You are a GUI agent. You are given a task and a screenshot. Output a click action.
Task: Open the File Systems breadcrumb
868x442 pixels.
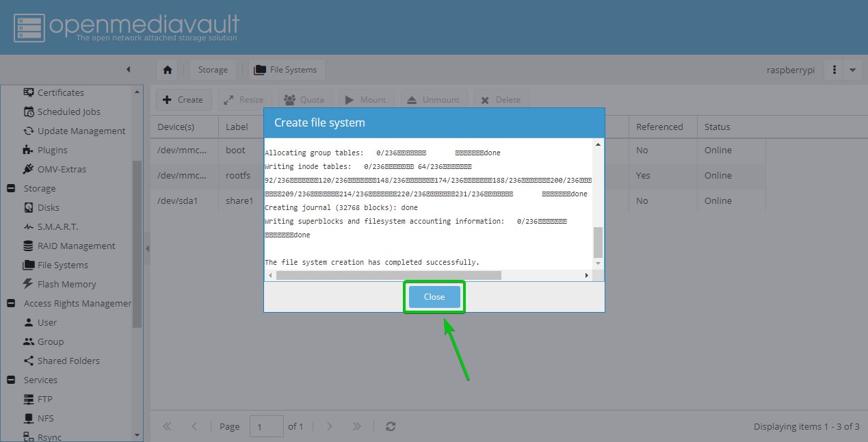point(286,70)
